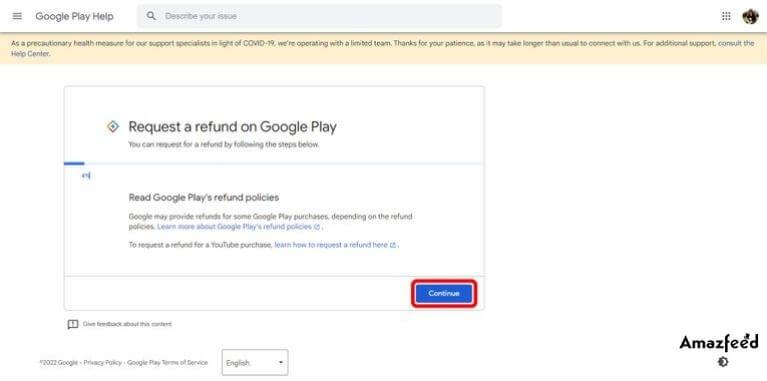This screenshot has height=381, width=767.
Task: Open the Privacy Policy footer link
Action: [x=103, y=362]
